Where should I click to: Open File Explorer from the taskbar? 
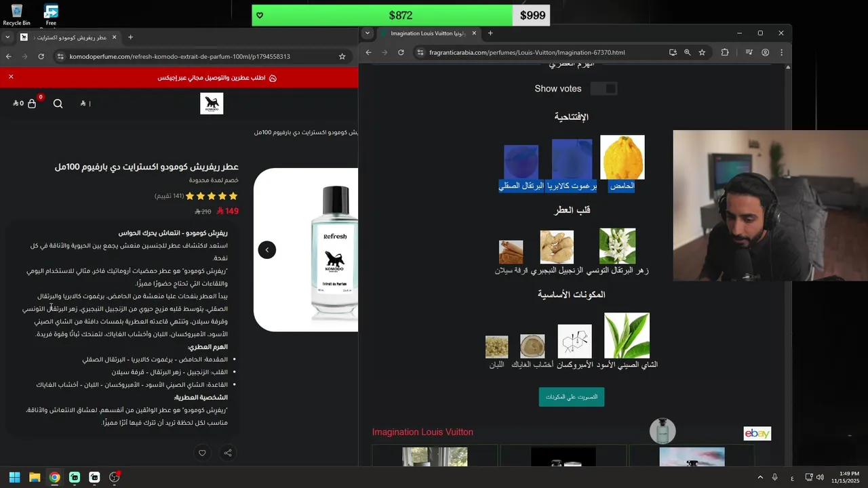point(35,477)
